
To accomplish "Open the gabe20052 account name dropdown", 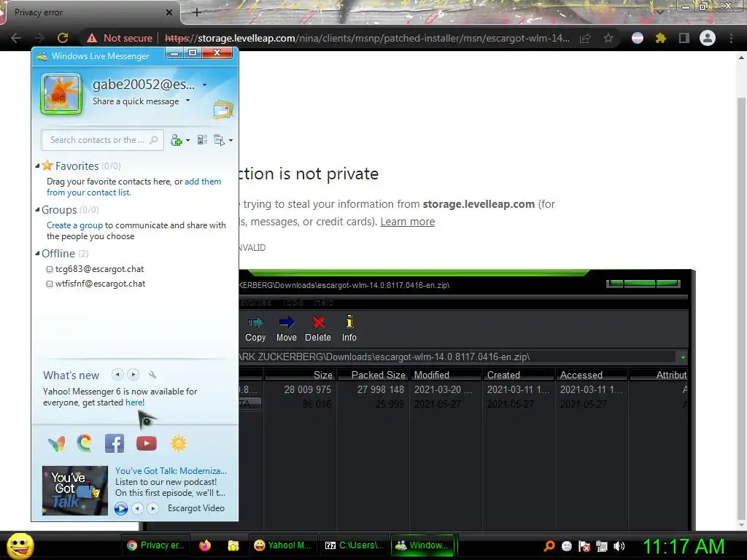I will pyautogui.click(x=205, y=85).
